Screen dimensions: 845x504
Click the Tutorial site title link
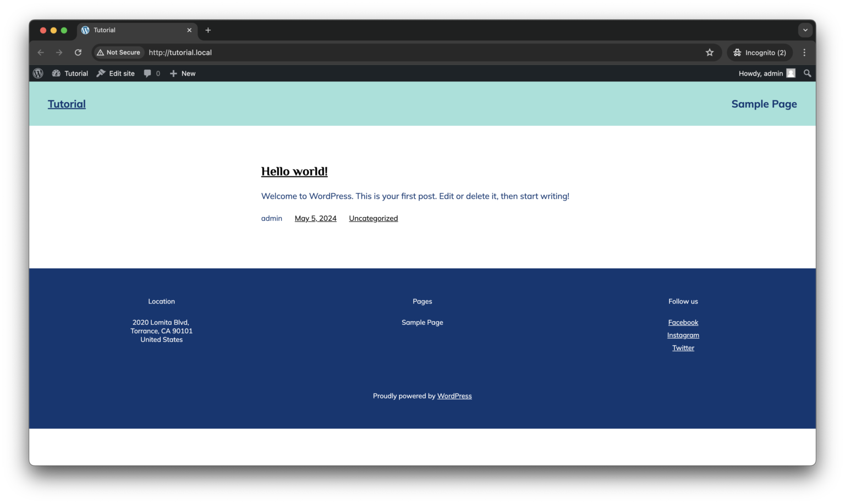click(67, 104)
